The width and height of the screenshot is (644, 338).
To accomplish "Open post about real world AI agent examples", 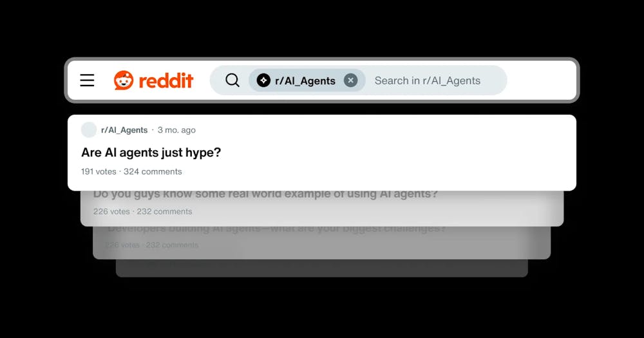I will click(265, 194).
